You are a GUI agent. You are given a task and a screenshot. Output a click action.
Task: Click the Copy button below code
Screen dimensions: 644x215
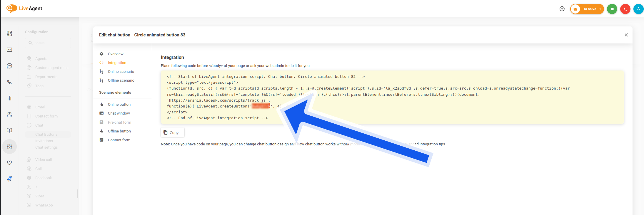coord(173,132)
